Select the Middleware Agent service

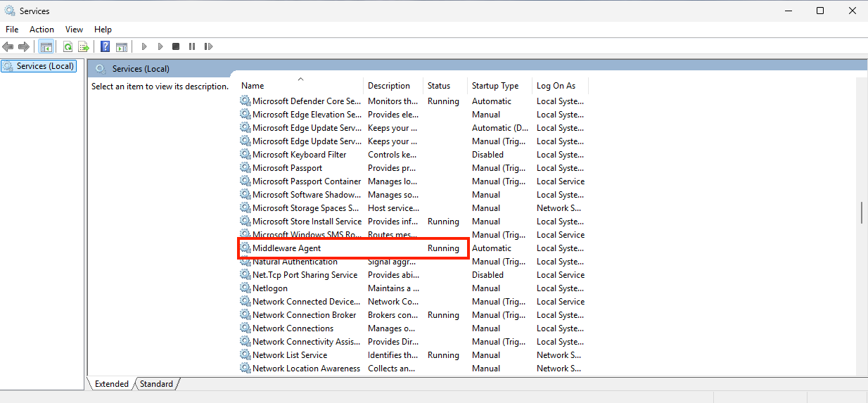click(x=287, y=248)
